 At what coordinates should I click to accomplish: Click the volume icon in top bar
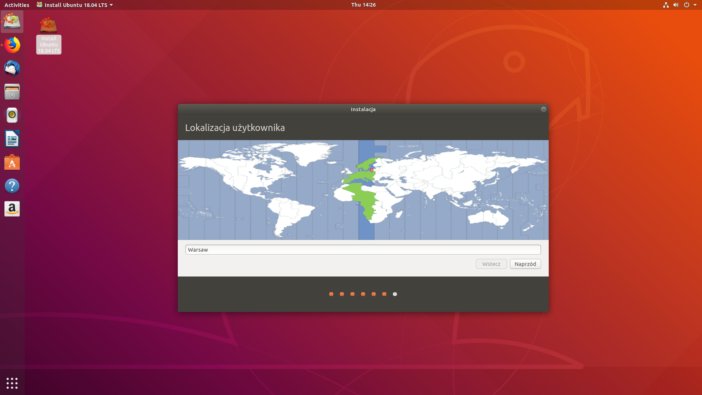(676, 5)
